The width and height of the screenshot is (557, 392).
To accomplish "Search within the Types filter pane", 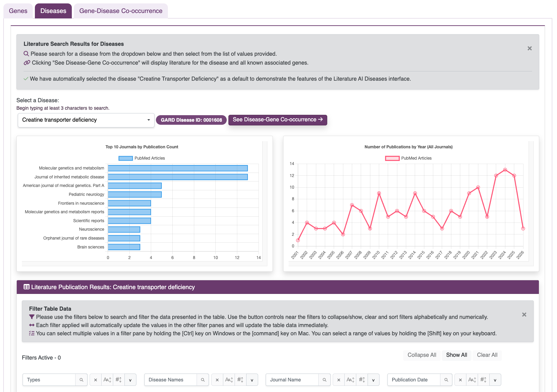I will [x=81, y=380].
